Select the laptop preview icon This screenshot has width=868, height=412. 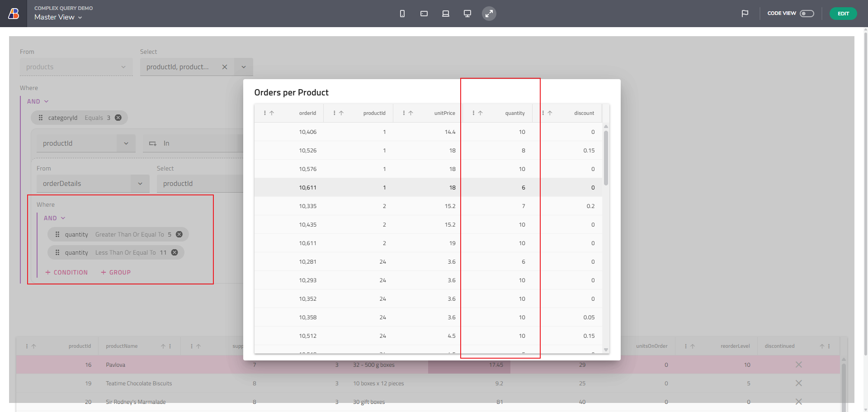[x=445, y=14]
